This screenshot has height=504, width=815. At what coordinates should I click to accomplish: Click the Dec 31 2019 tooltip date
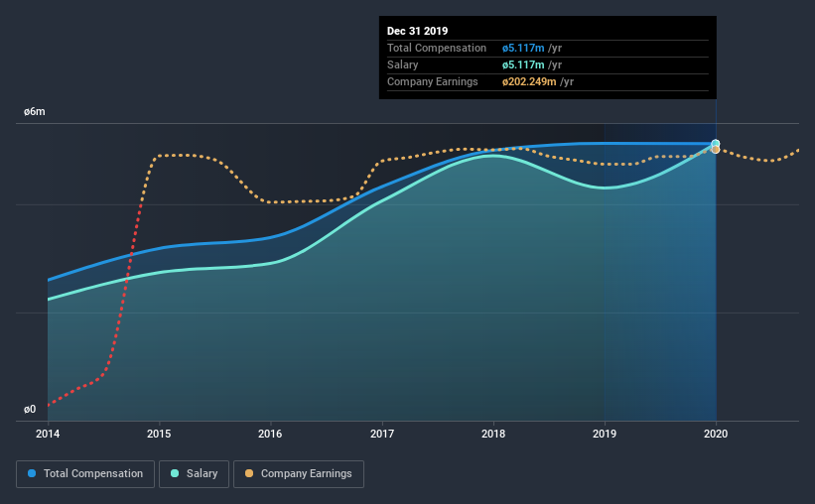click(x=417, y=31)
